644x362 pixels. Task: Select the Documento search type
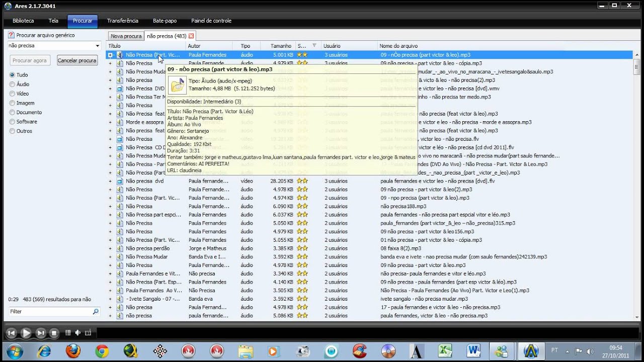(12, 113)
